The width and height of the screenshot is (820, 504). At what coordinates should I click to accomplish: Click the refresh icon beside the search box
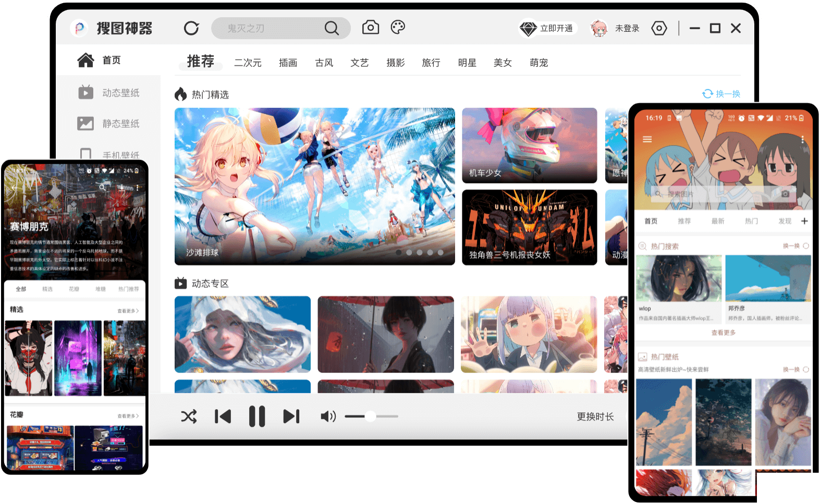pyautogui.click(x=191, y=28)
